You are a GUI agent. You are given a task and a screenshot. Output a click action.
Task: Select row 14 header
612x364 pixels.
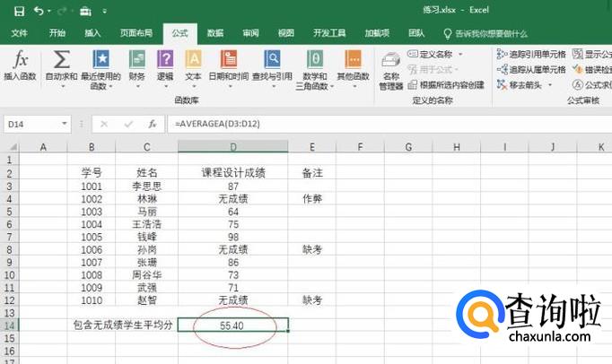click(x=9, y=325)
